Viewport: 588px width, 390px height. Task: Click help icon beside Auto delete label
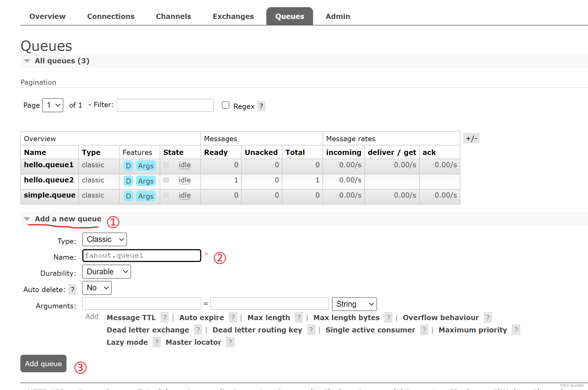point(73,289)
